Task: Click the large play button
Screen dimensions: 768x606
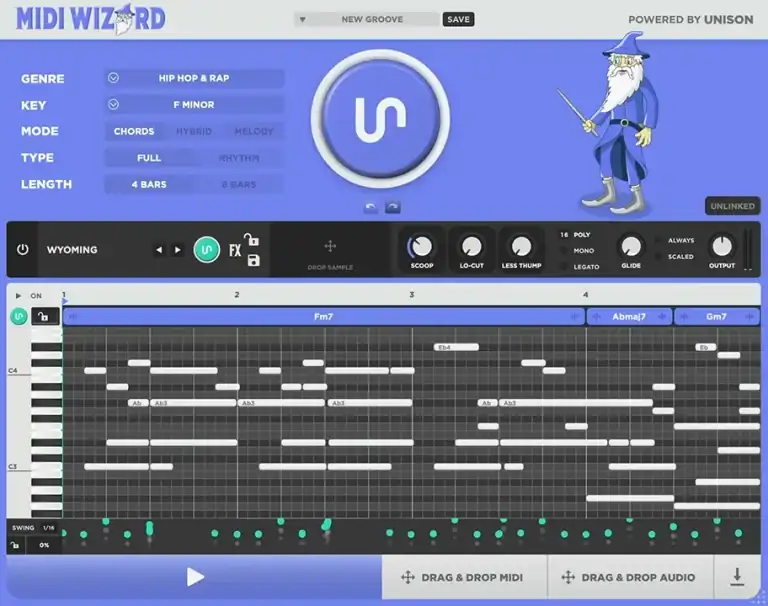Action: (x=195, y=577)
